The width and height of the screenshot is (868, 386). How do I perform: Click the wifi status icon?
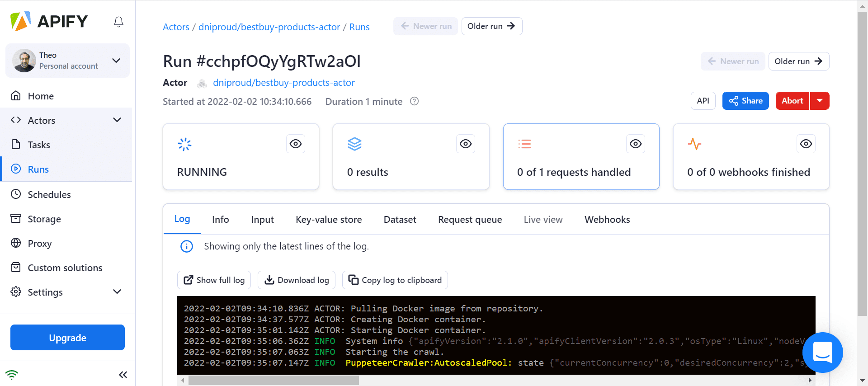12,374
